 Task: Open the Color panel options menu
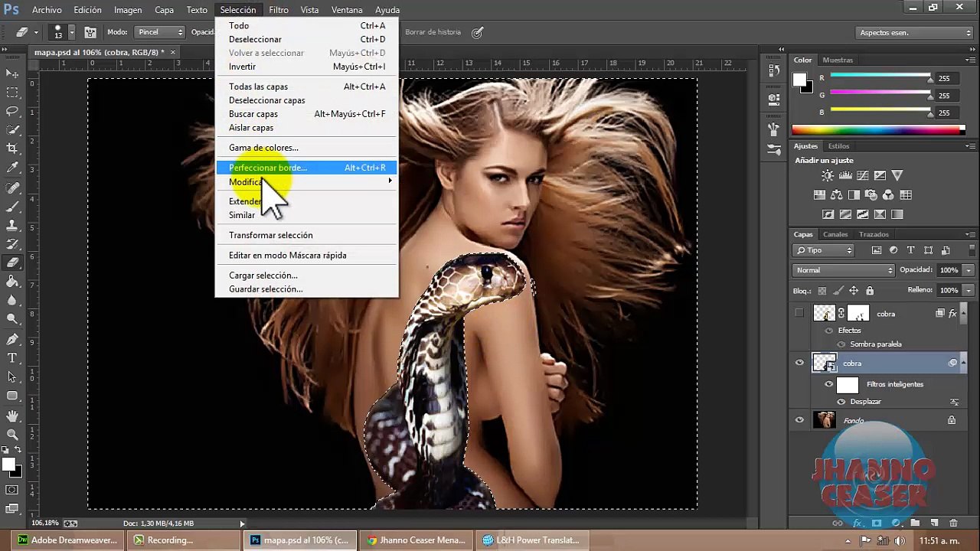point(970,60)
